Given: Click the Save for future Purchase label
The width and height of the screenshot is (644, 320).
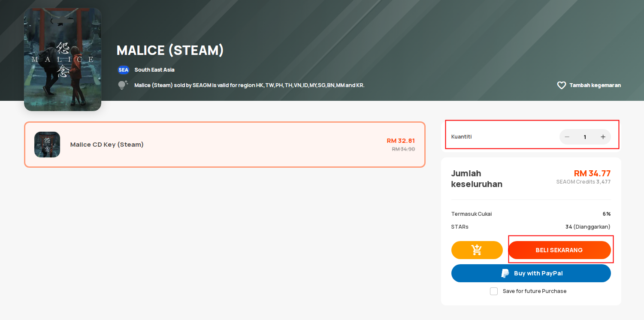Looking at the screenshot, I should 535,291.
